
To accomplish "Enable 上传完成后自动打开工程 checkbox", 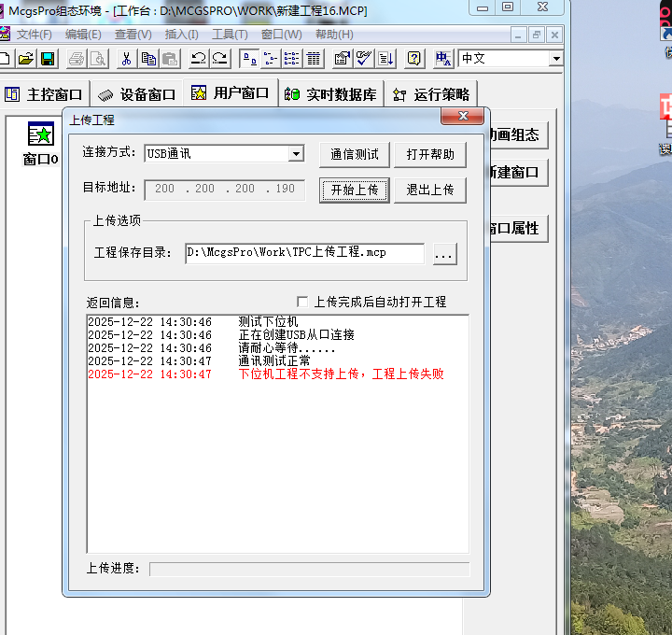I will pyautogui.click(x=302, y=302).
